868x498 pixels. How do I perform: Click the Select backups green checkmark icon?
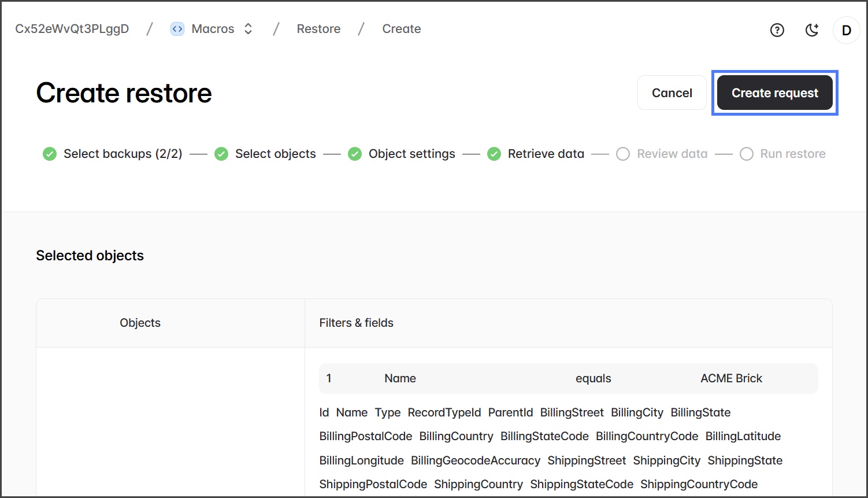click(x=50, y=154)
